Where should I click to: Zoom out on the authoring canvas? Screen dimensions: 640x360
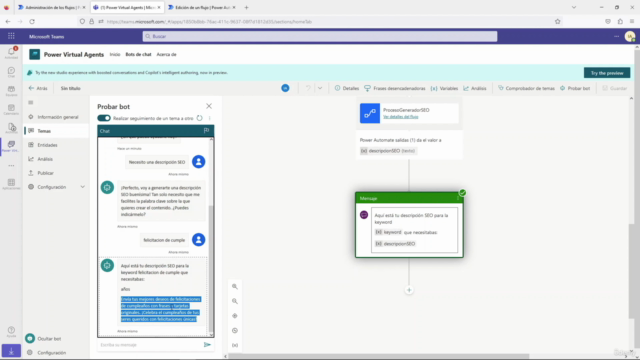pos(235,301)
